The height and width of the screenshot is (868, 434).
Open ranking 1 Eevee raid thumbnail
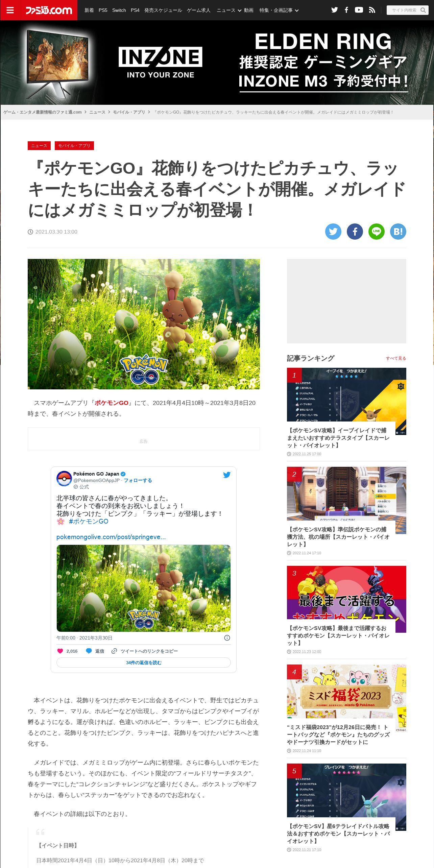(x=346, y=395)
